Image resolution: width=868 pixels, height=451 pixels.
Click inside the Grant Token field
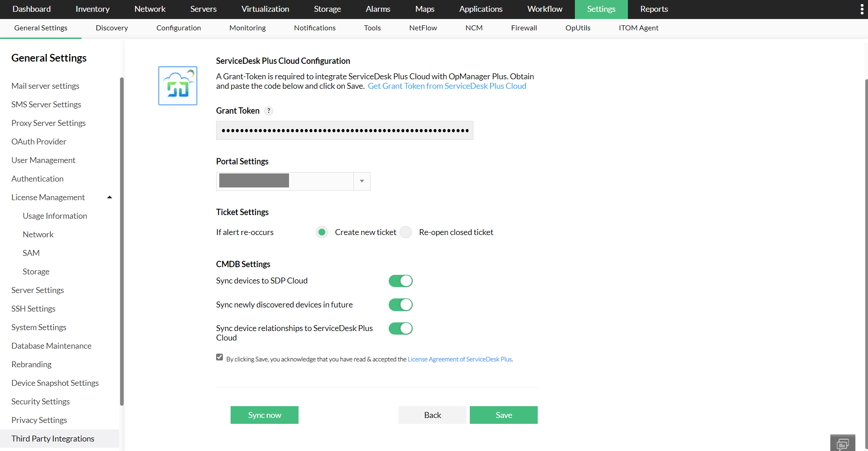344,130
